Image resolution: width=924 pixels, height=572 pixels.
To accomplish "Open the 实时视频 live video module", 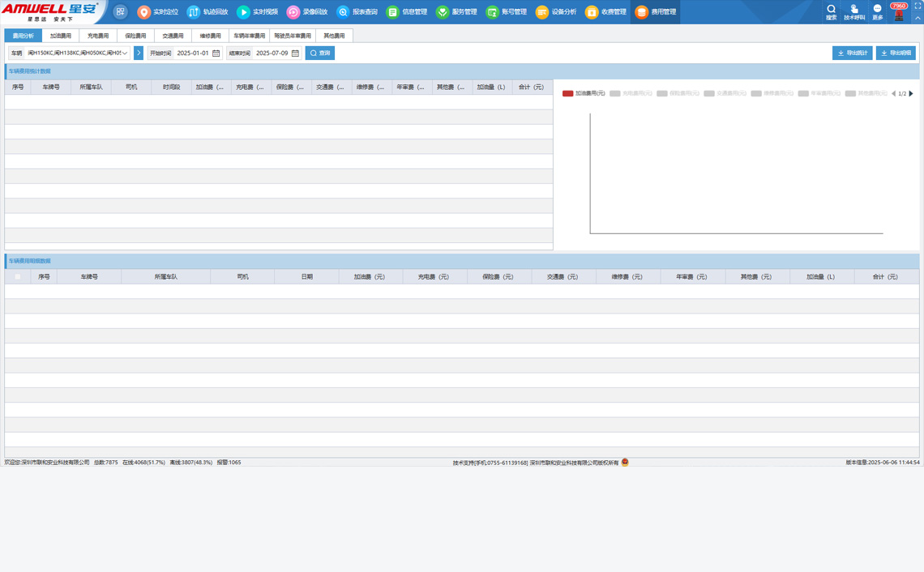I will (x=257, y=12).
